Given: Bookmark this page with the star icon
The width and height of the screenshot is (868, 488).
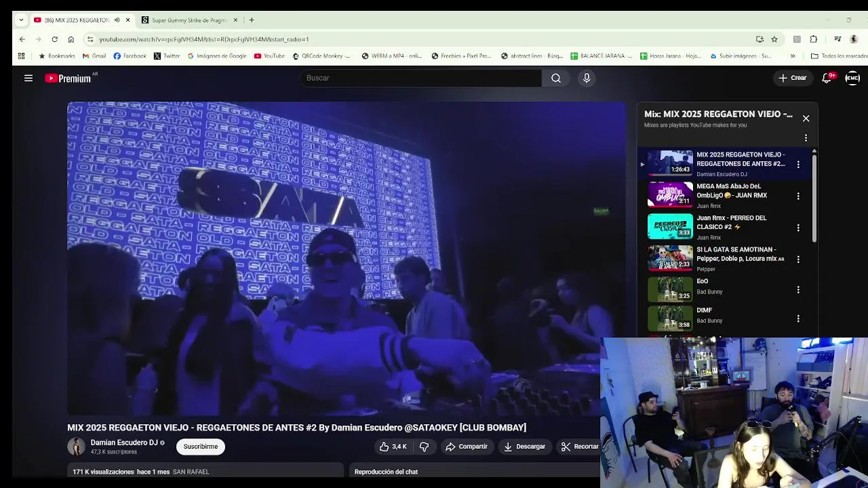Looking at the screenshot, I should pos(774,39).
